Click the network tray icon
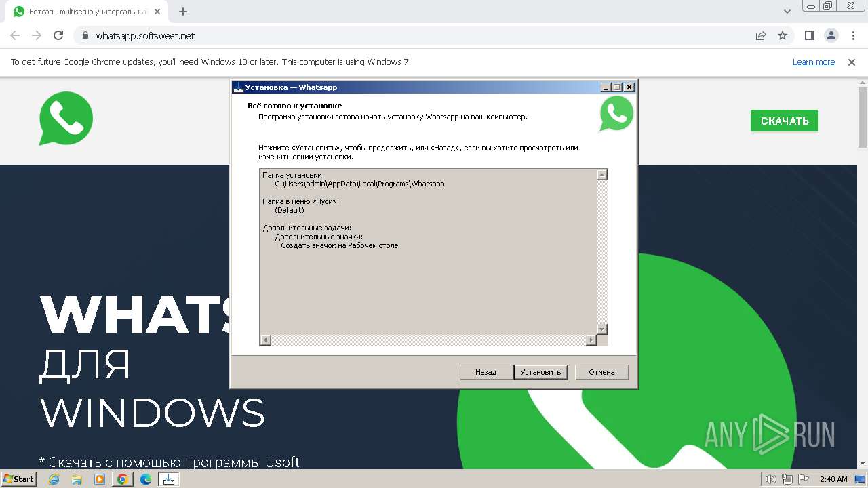This screenshot has height=488, width=868. [787, 479]
